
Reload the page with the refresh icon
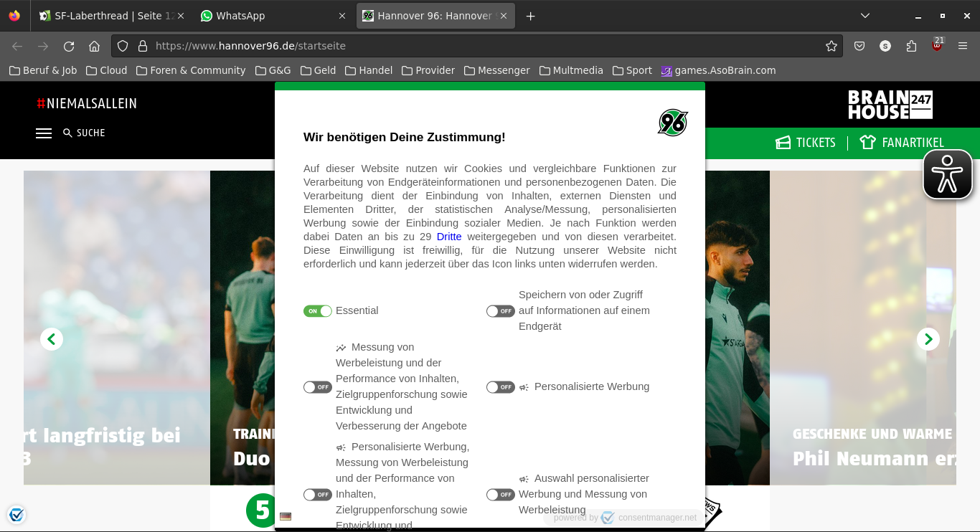(69, 46)
